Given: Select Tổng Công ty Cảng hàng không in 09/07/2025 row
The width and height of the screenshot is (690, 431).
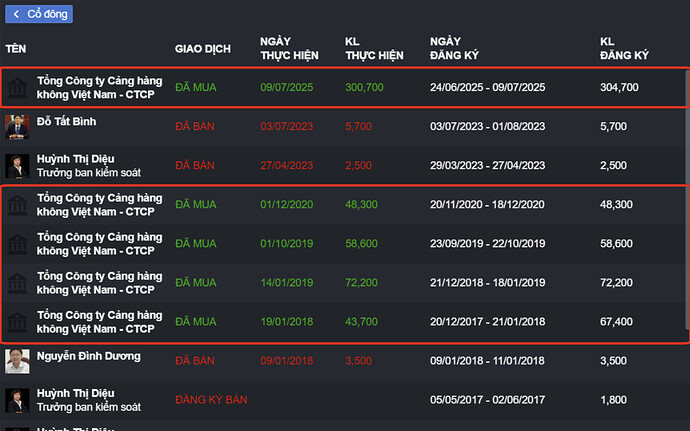Looking at the screenshot, I should tap(99, 88).
